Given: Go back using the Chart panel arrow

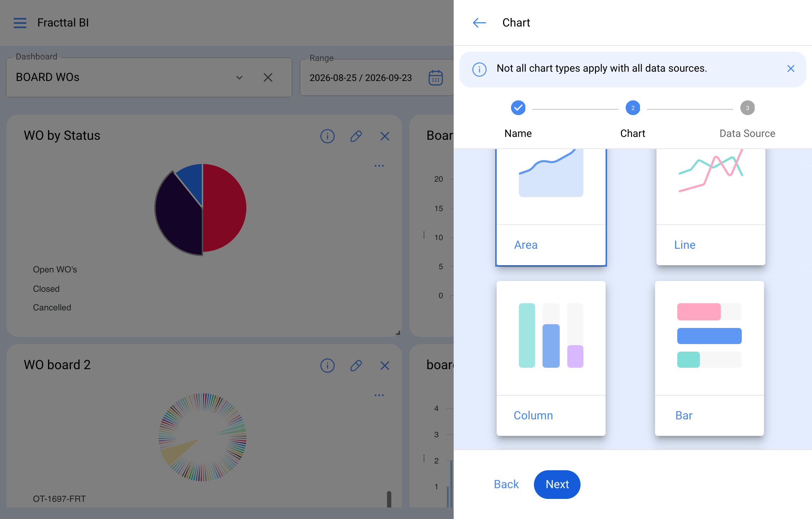Looking at the screenshot, I should 479,23.
